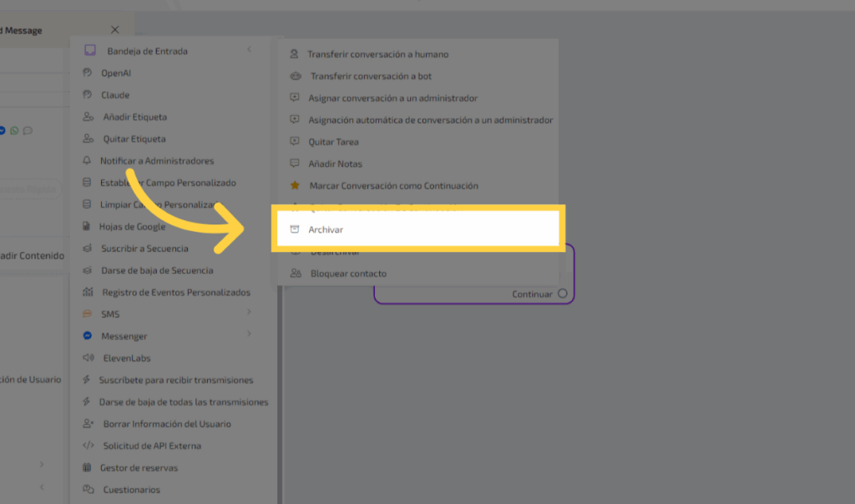855x504 pixels.
Task: Select Añadir Notas menu entry
Action: 335,164
